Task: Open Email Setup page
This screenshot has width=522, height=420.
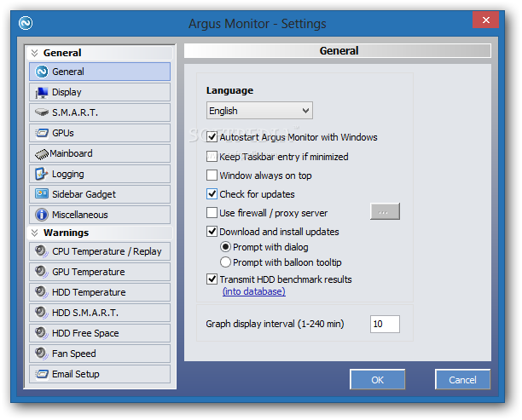Action: pos(100,374)
